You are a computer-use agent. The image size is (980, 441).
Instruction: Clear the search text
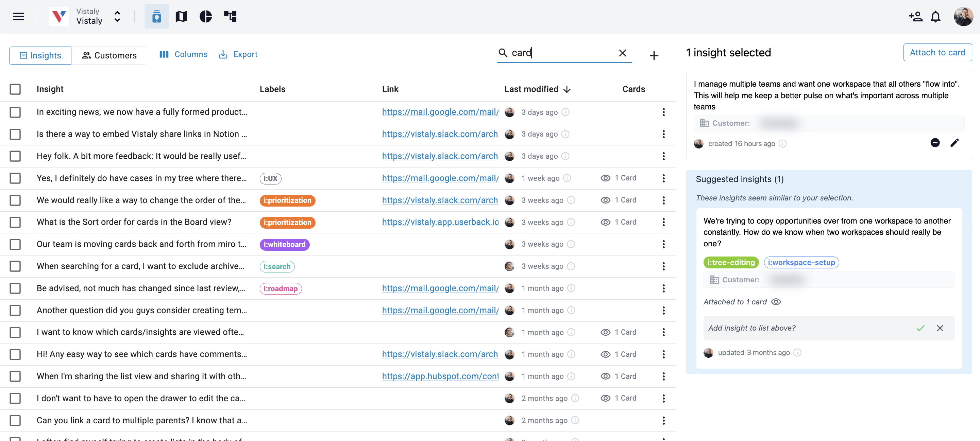point(622,53)
